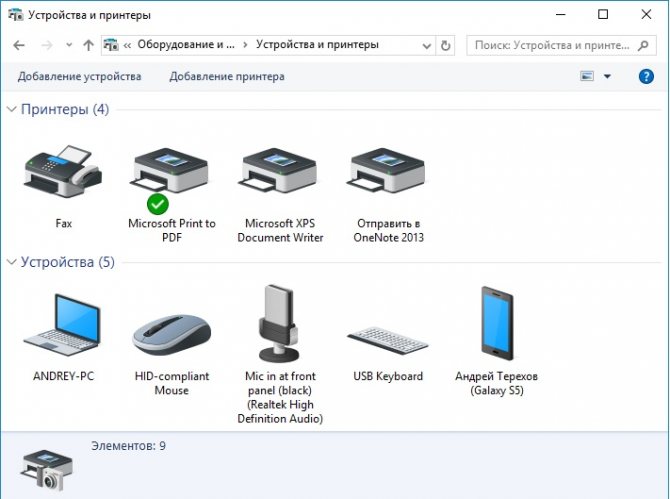Screen dimensions: 670x499
Task: Refresh the devices and printers list
Action: [x=445, y=45]
